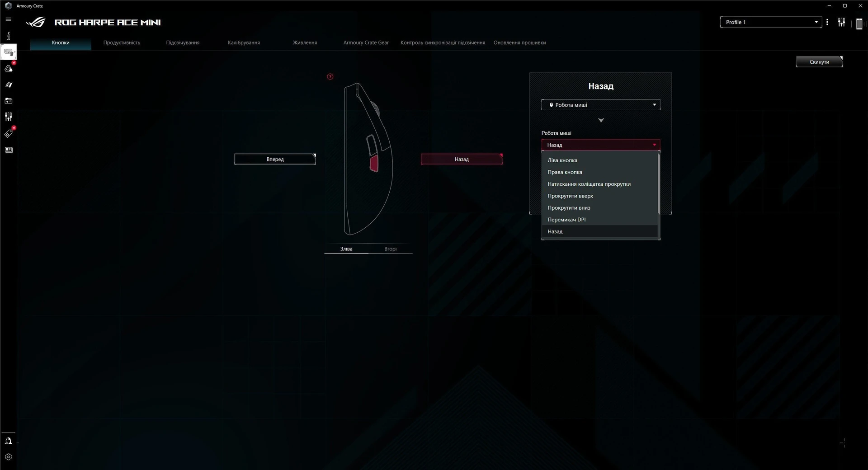Choose Ліва кнопка from the list
868x470 pixels.
tap(599, 160)
